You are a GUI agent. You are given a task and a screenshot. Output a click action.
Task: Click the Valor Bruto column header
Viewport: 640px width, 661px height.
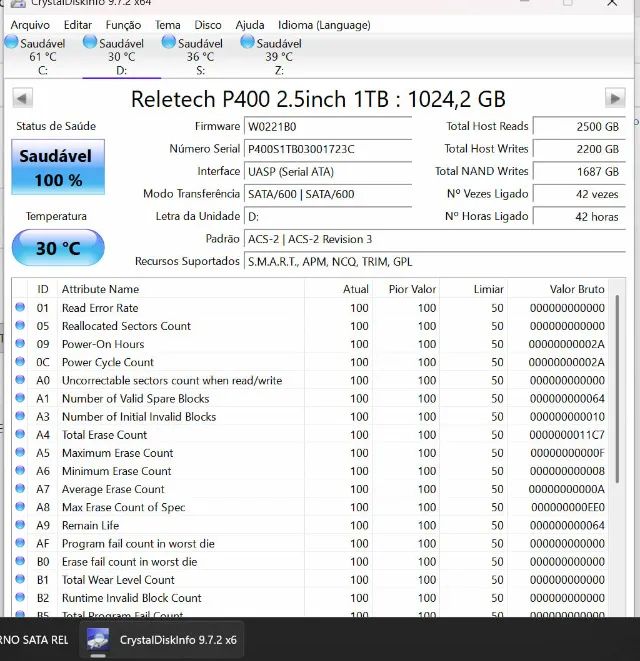[557, 289]
